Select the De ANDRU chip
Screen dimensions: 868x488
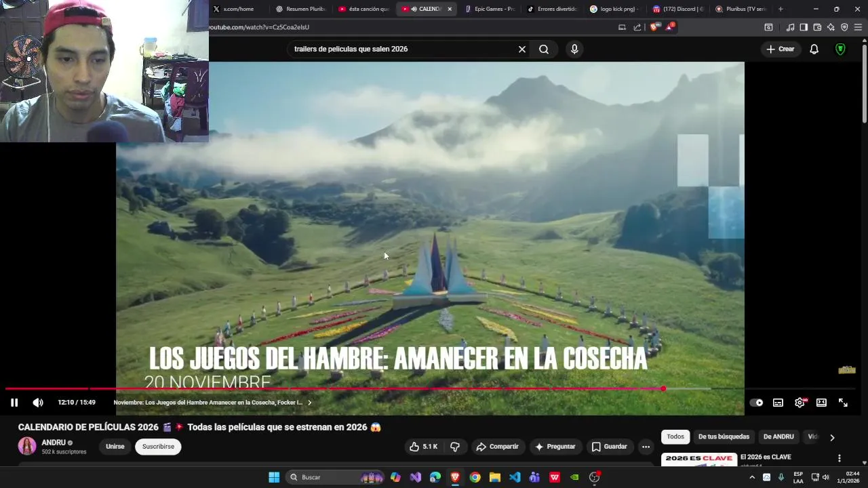778,437
